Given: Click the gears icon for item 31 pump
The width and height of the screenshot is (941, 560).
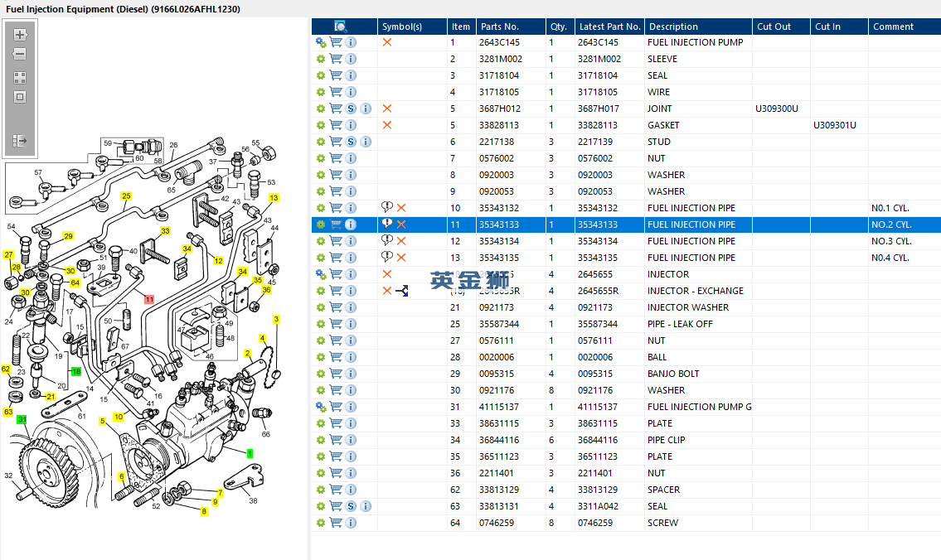Looking at the screenshot, I should pyautogui.click(x=321, y=407).
